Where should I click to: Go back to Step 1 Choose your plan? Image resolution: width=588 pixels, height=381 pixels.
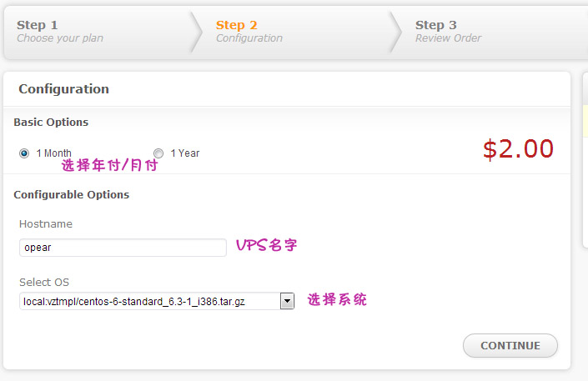60,31
